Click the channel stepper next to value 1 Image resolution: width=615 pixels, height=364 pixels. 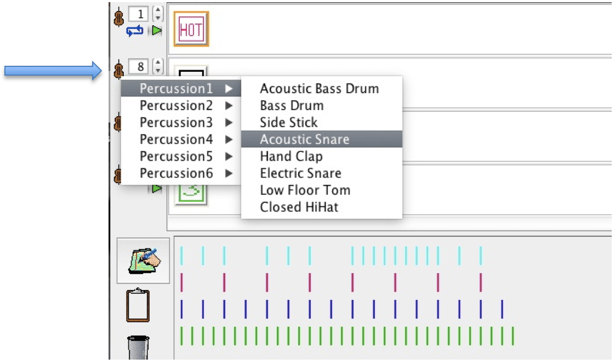pos(158,14)
